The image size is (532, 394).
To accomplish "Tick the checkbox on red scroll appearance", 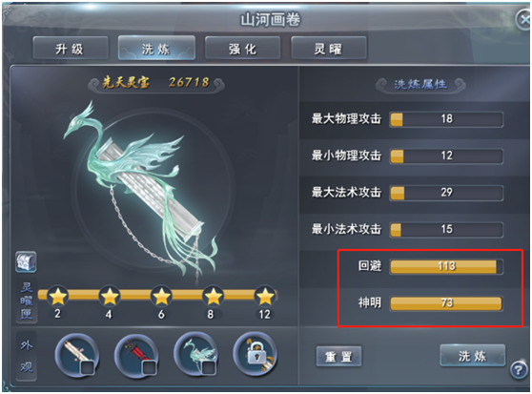I will pos(149,367).
